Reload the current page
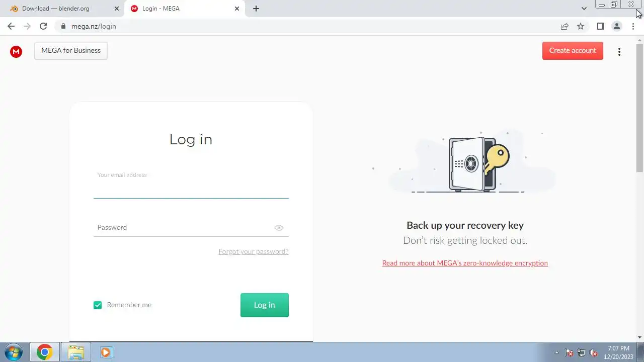Screen dimensions: 644x362 tap(43, 26)
